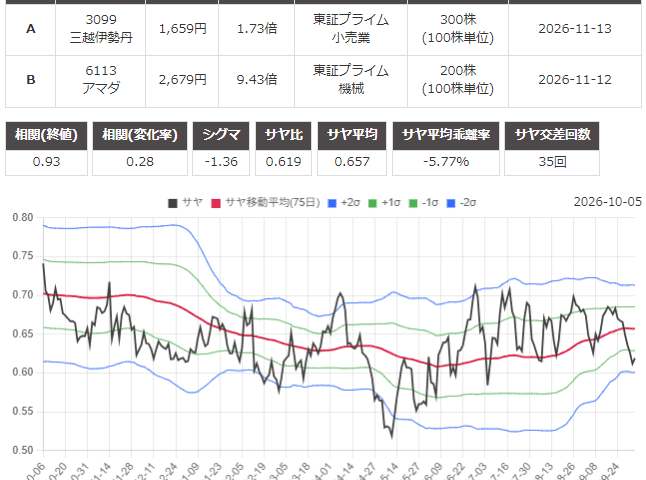Select row label A
646x480 pixels.
point(30,28)
